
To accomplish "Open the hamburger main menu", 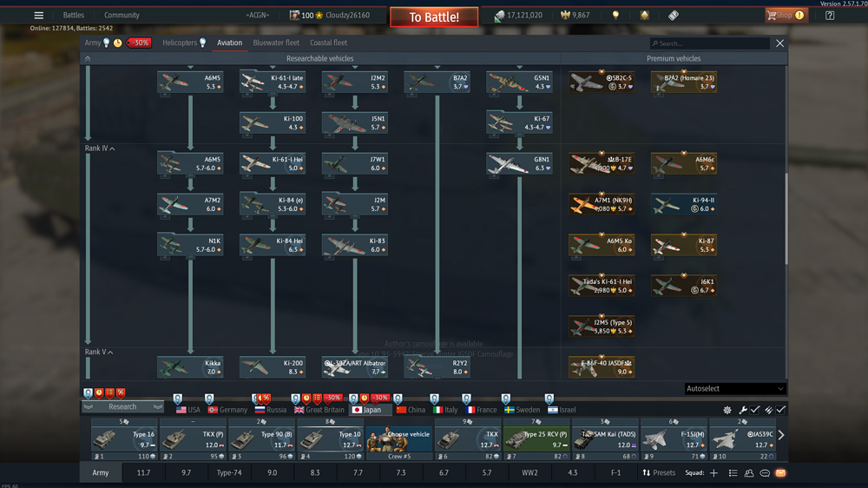I will pyautogui.click(x=38, y=16).
